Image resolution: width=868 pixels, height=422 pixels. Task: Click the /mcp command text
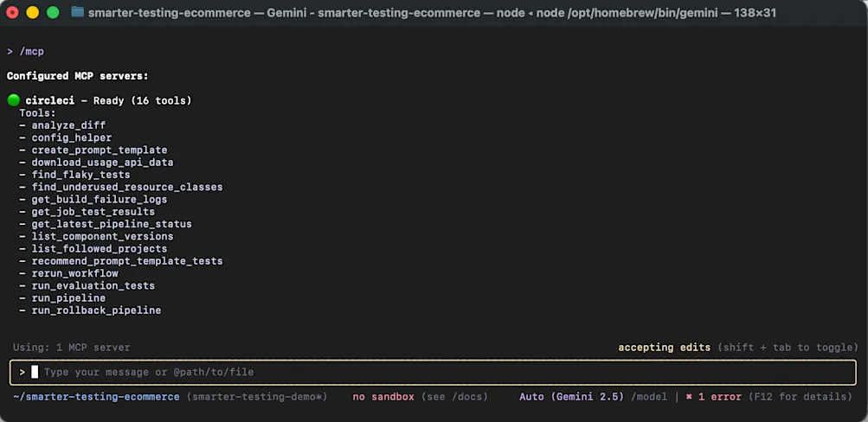tap(31, 52)
